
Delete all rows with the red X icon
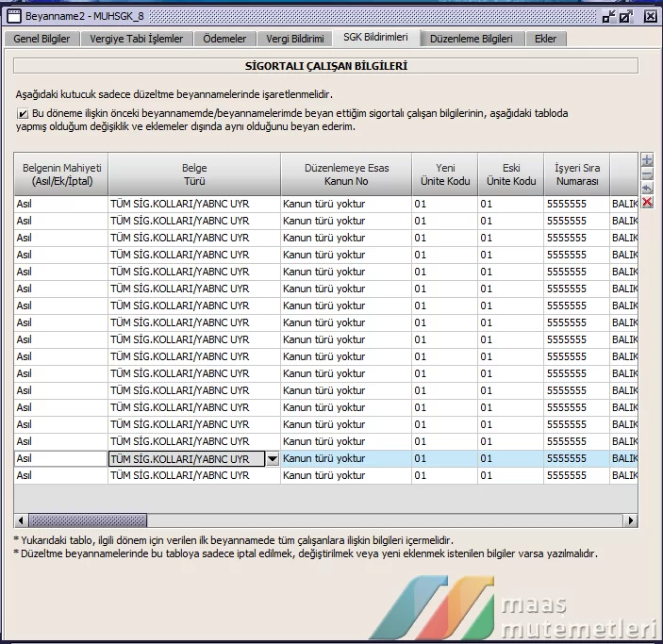647,202
